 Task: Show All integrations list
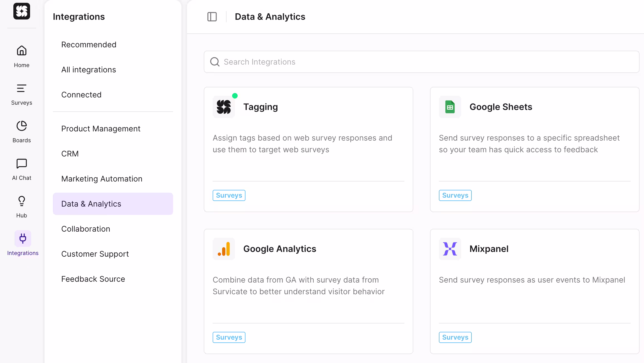[x=89, y=70]
